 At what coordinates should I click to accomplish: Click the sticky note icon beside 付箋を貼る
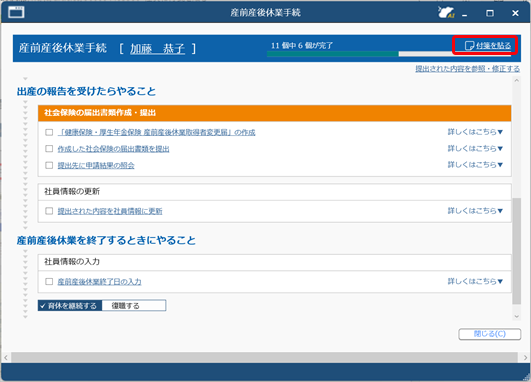[x=469, y=46]
